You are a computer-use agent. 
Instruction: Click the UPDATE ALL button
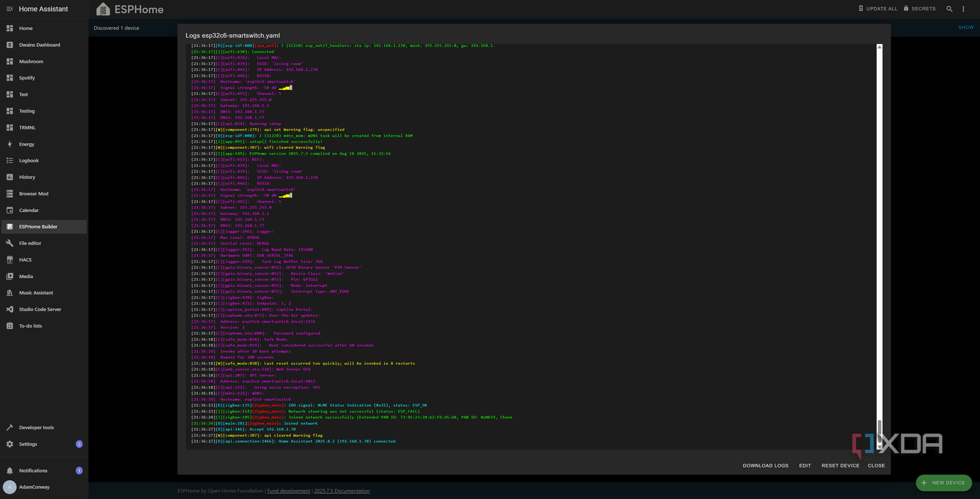tap(878, 9)
